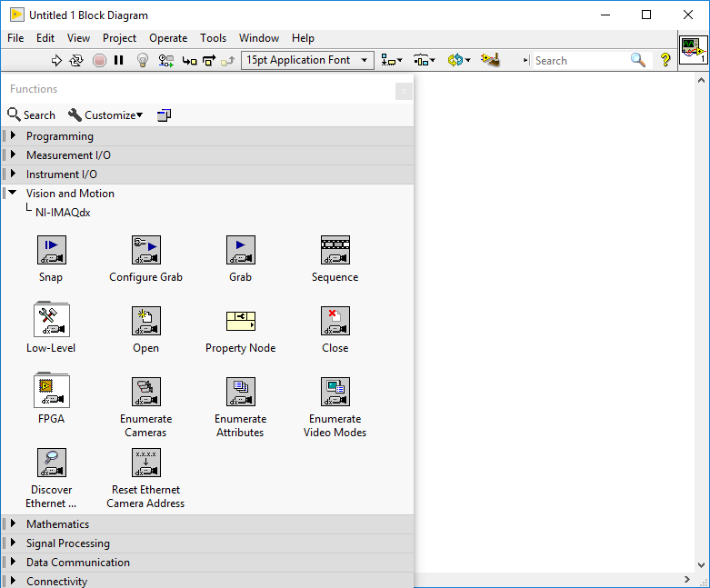Open the Window menu
Viewport: 710px width, 588px height.
(x=258, y=38)
